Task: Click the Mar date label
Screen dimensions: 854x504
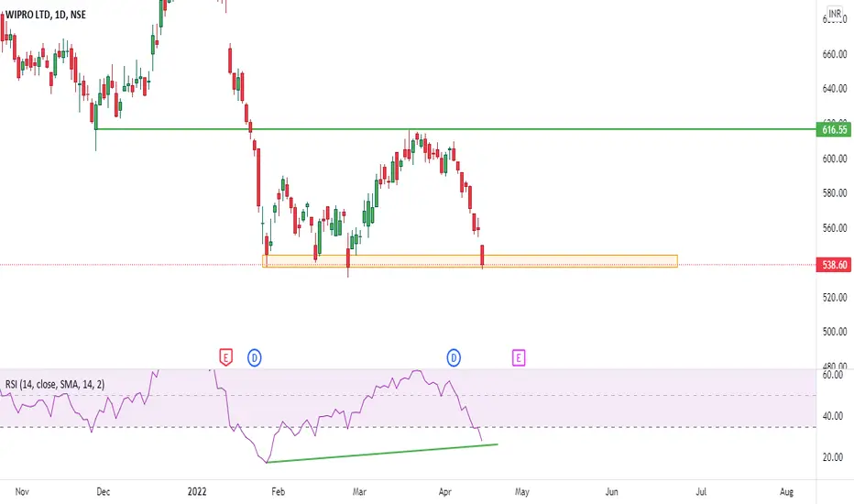Action: 359,491
